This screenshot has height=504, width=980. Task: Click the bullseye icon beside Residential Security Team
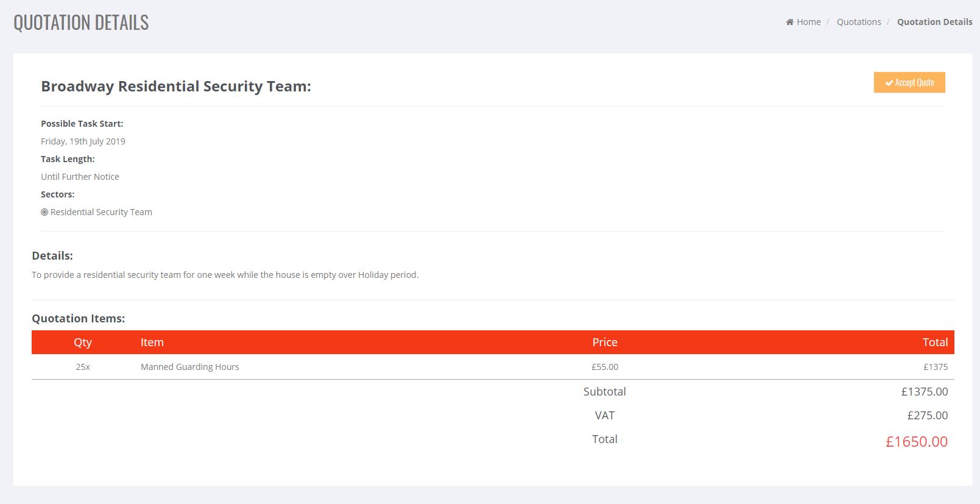point(44,212)
